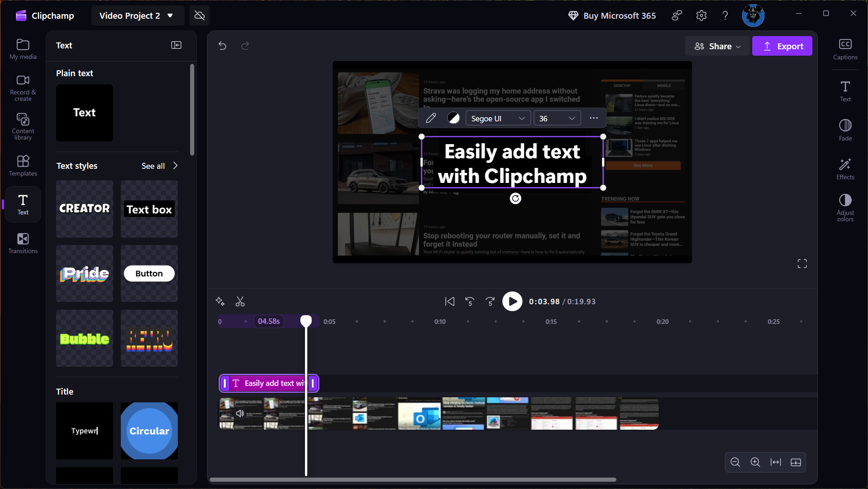The height and width of the screenshot is (489, 868).
Task: Open the Help menu
Action: click(x=725, y=16)
